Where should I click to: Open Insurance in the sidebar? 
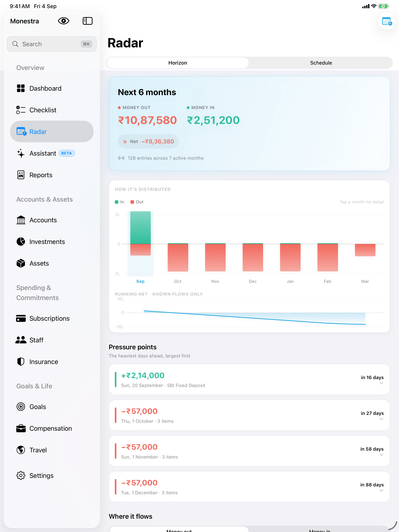click(52, 362)
